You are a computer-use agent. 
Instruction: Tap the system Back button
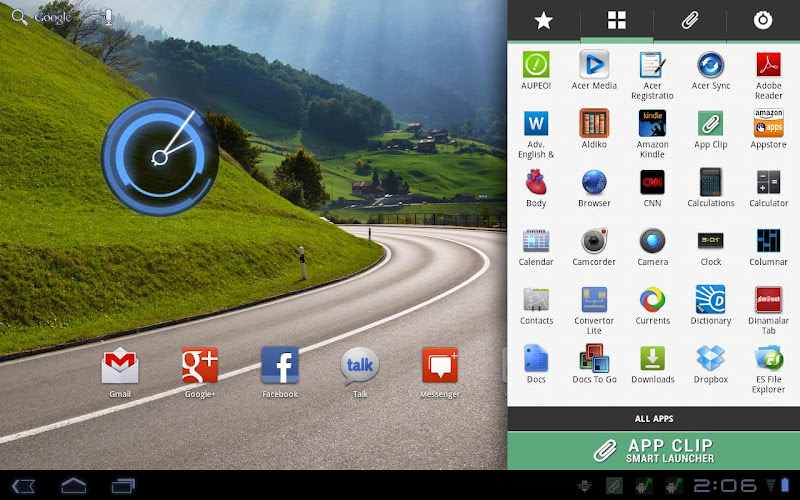tap(23, 485)
